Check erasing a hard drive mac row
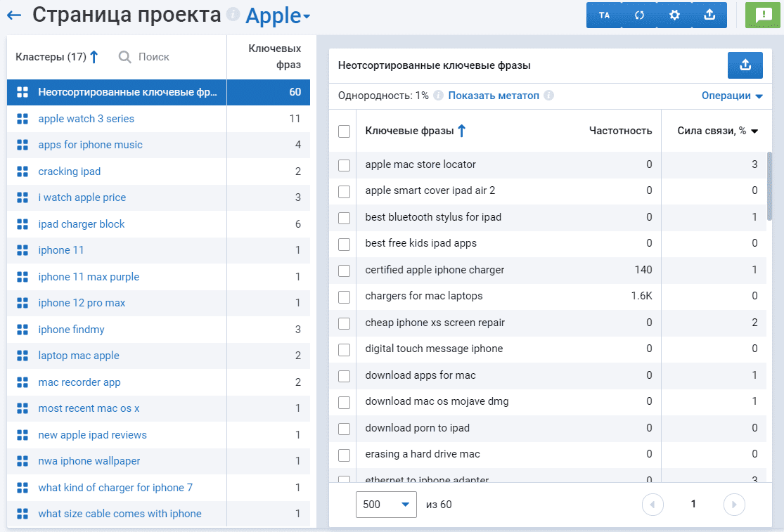The width and height of the screenshot is (784, 532). (x=344, y=455)
